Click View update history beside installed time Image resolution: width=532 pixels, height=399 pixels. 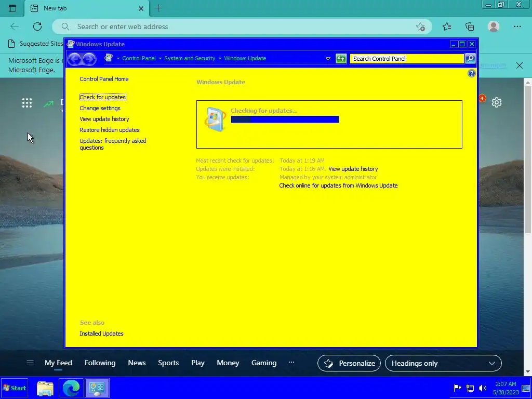click(353, 169)
